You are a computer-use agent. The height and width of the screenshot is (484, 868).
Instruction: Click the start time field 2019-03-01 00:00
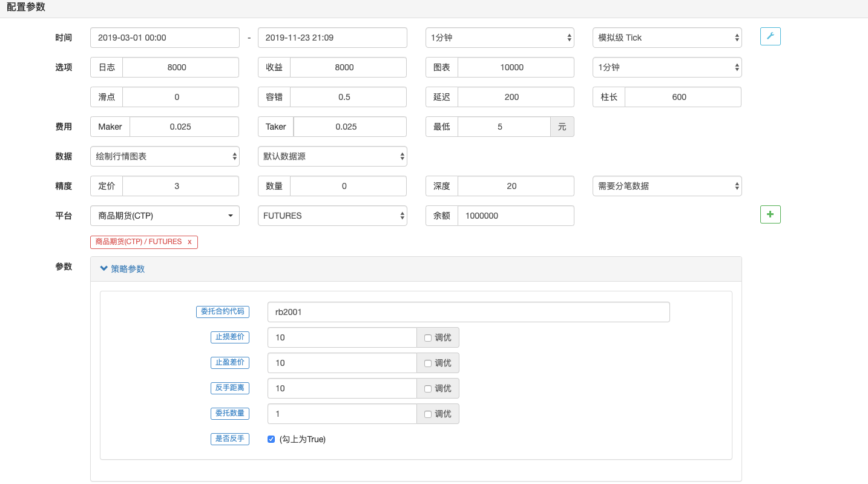click(x=165, y=38)
